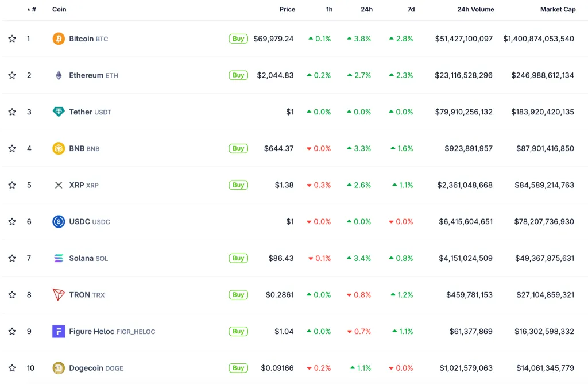Sort table by Price column header

[287, 9]
